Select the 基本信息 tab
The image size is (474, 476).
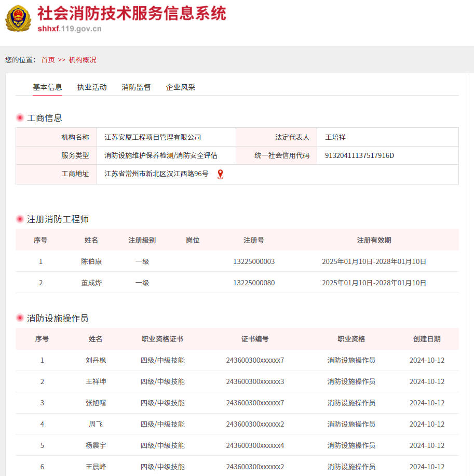click(47, 87)
